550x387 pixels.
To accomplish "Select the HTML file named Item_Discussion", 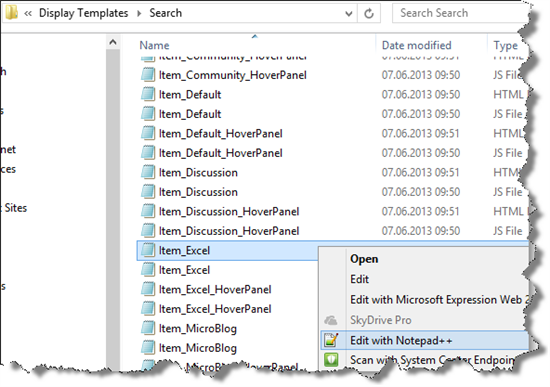I will (x=198, y=173).
